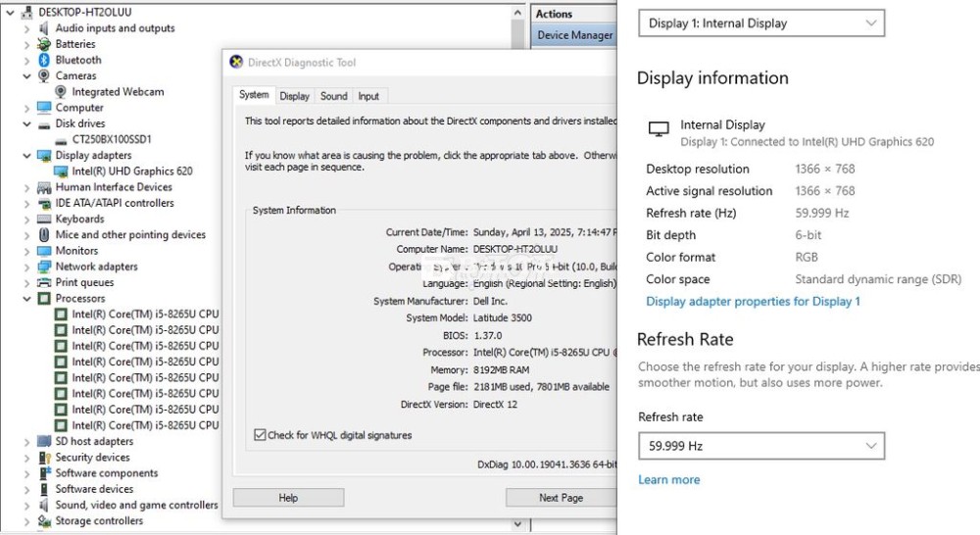
Task: Click the IDE ATA/ATAPI controllers icon
Action: pos(44,203)
